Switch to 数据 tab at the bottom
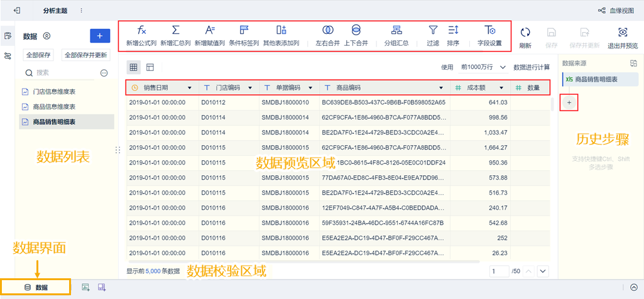644x299 pixels. 36,287
